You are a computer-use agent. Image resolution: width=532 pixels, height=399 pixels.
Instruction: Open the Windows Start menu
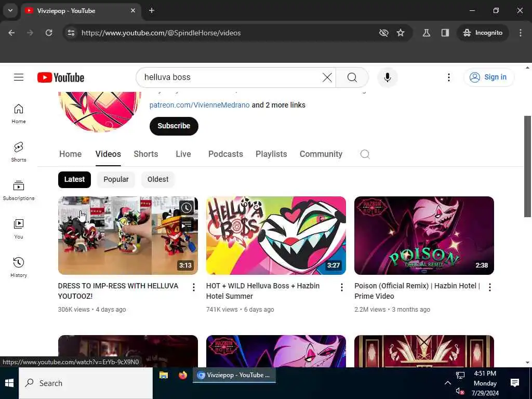point(9,383)
